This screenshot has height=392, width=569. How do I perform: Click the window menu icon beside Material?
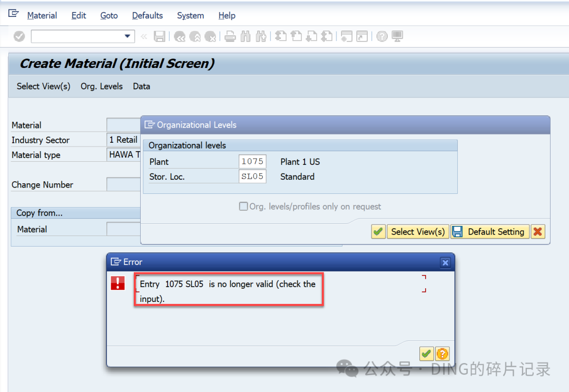pos(13,13)
